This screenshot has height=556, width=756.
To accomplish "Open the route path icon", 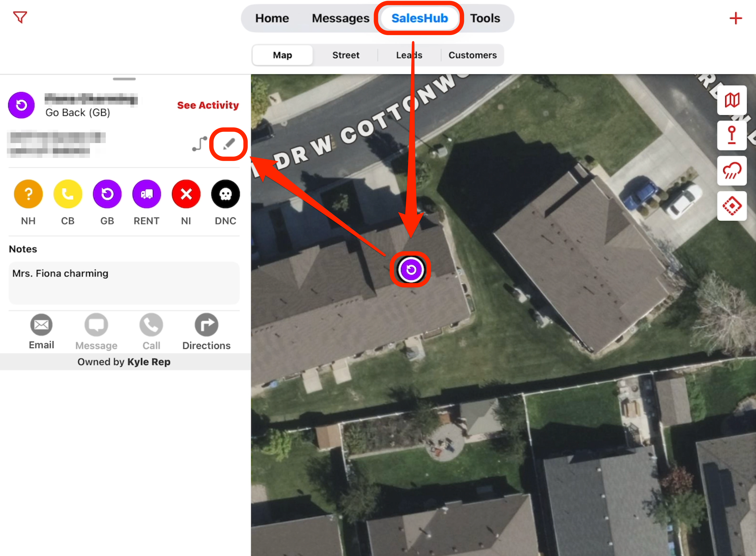I will click(x=199, y=144).
